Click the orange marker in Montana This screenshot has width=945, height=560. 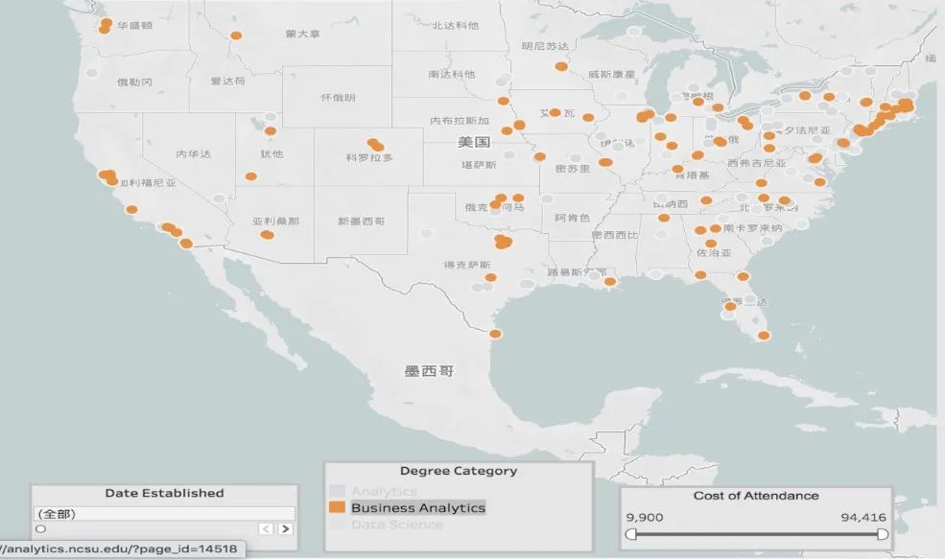235,36
